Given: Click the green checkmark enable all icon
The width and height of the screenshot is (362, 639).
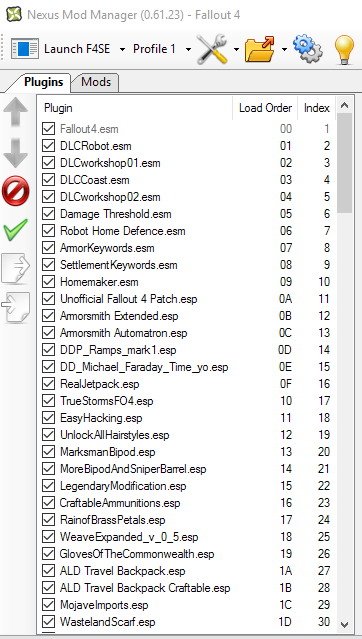Looking at the screenshot, I should pos(15,229).
